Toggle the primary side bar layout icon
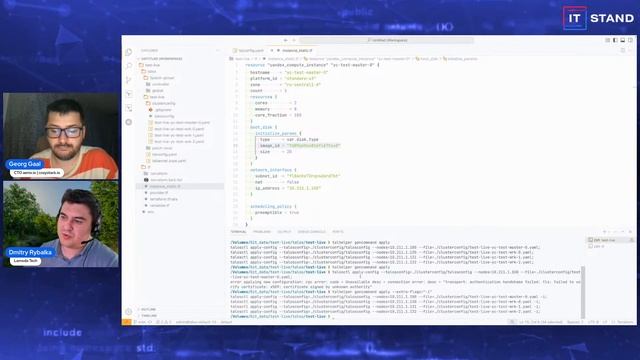Viewport: 640px width, 360px height. [x=615, y=40]
